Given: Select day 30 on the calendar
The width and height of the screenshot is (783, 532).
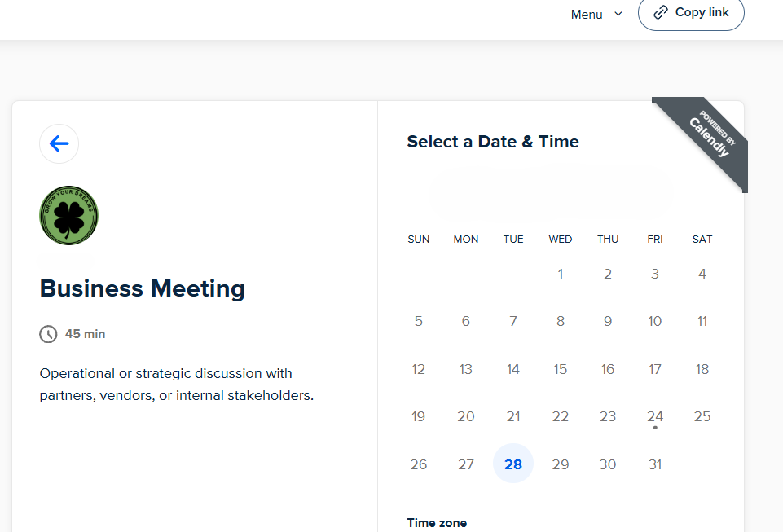Looking at the screenshot, I should point(608,464).
